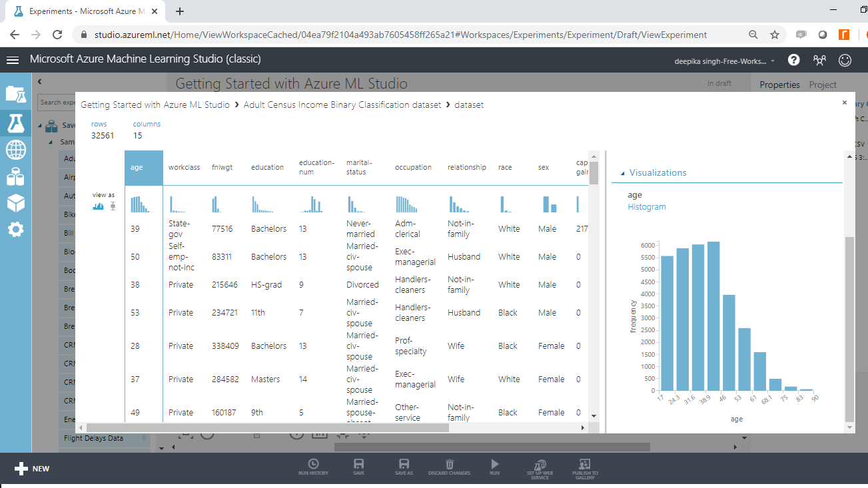Switch view to box plot icon
The image size is (868, 488).
(113, 206)
